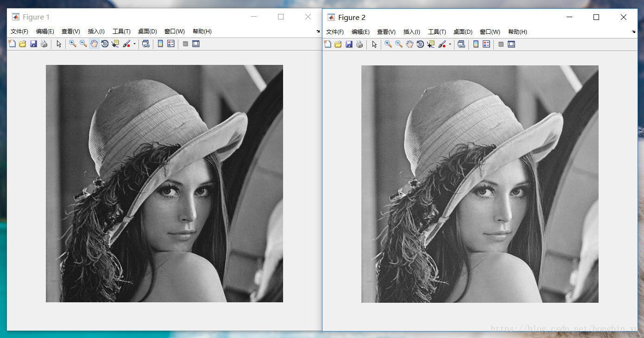This screenshot has height=338, width=644.
Task: Hide plot tools in Figure 1
Action: [185, 44]
